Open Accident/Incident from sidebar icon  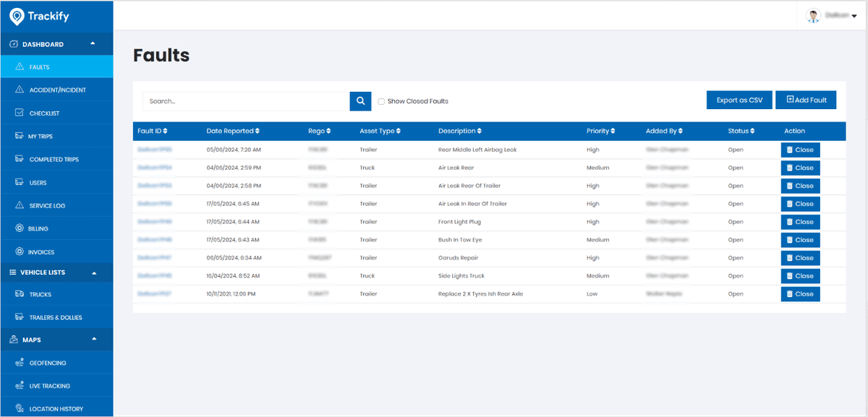pyautogui.click(x=20, y=90)
